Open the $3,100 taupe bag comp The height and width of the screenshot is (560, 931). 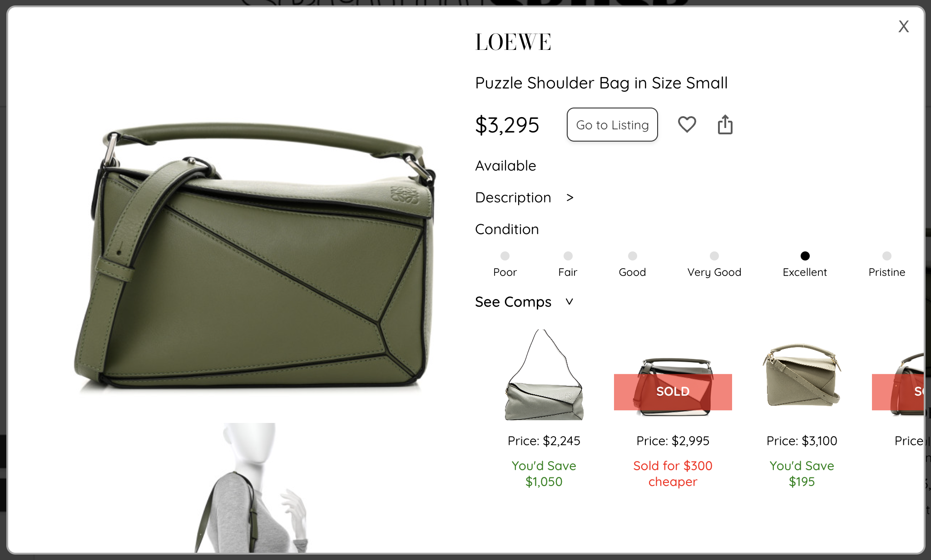point(802,375)
